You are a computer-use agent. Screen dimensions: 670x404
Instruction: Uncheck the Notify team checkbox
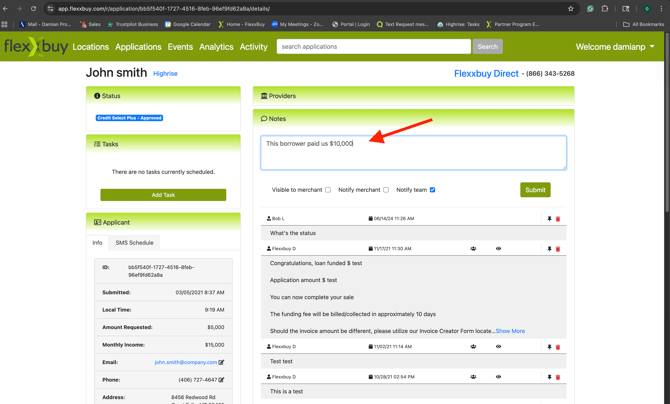(x=432, y=190)
